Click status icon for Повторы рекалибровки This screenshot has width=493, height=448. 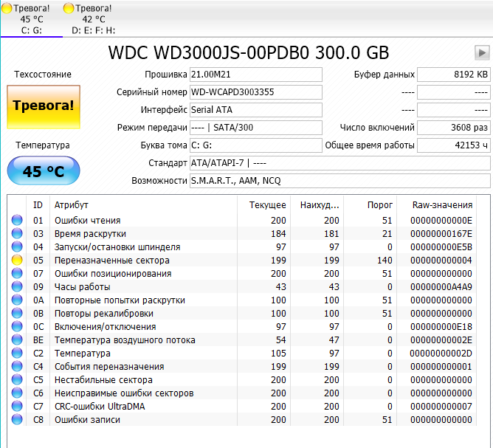point(17,313)
